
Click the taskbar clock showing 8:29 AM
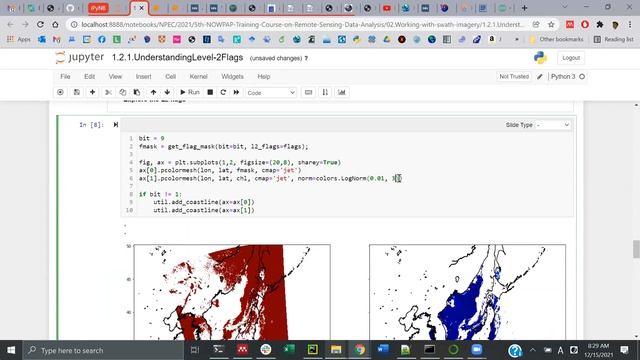598,350
